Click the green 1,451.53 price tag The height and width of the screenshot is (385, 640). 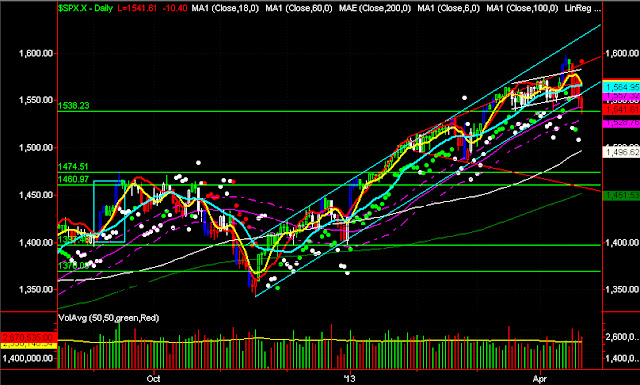pyautogui.click(x=621, y=196)
